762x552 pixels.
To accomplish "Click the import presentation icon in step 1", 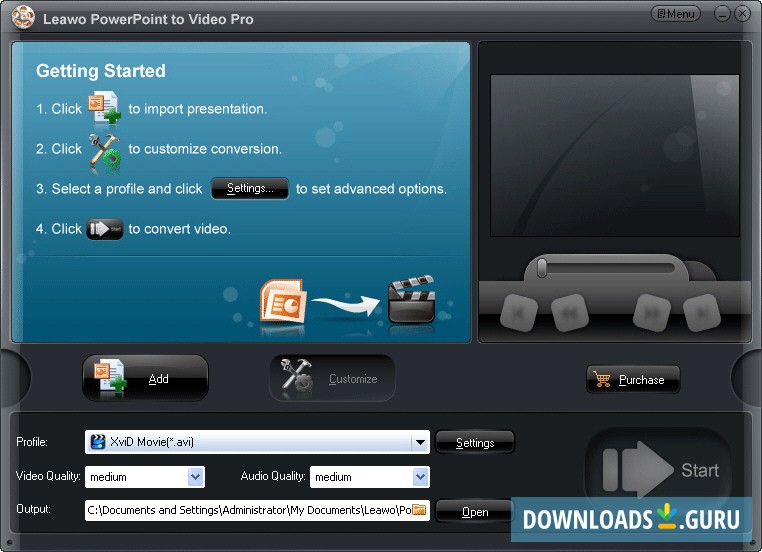I will (x=104, y=108).
